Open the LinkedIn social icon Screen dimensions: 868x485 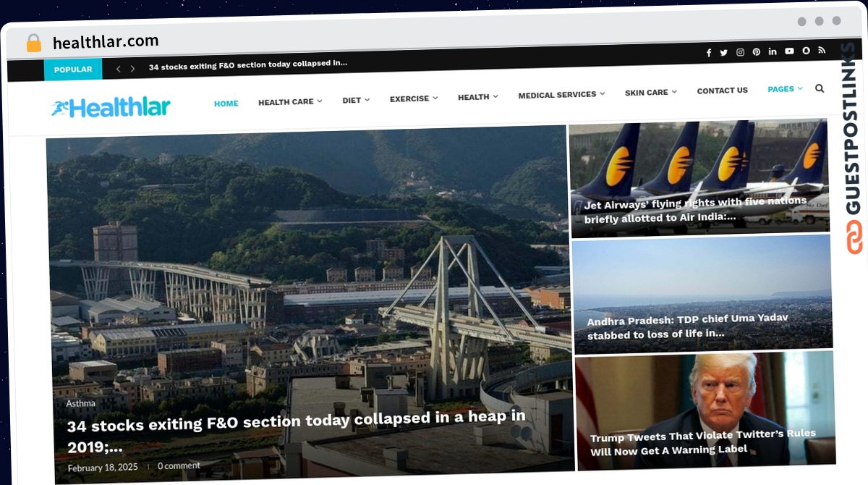tap(773, 51)
